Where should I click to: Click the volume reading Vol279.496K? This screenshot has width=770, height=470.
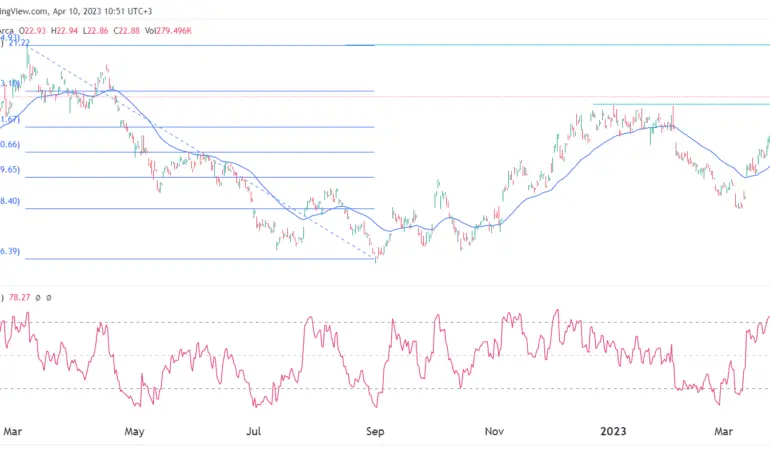tap(168, 31)
